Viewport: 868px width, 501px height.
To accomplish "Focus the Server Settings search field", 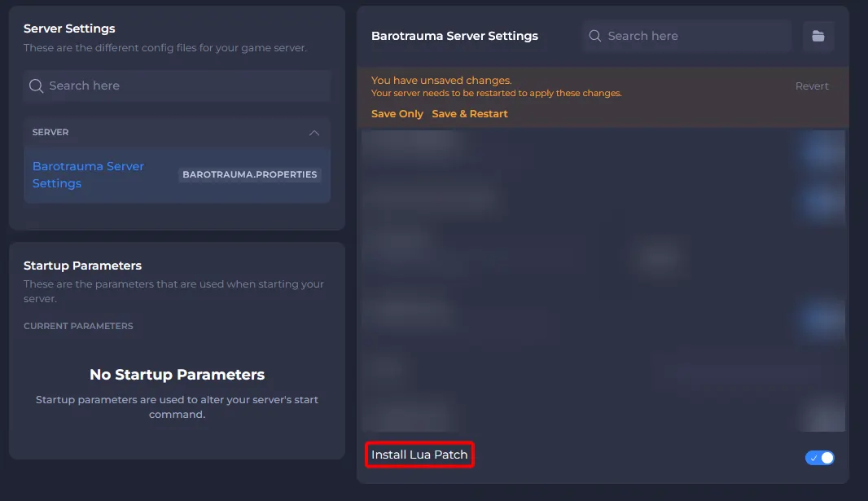I will [x=178, y=86].
